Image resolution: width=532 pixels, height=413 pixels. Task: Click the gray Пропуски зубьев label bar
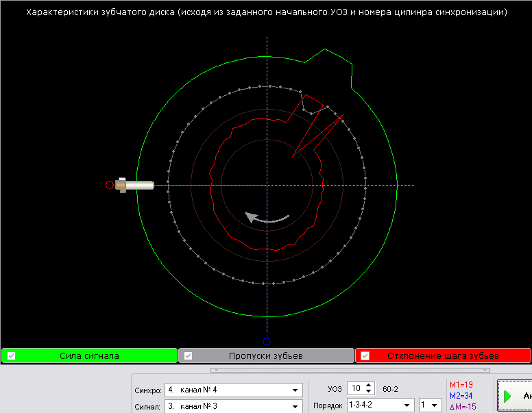pos(266,355)
